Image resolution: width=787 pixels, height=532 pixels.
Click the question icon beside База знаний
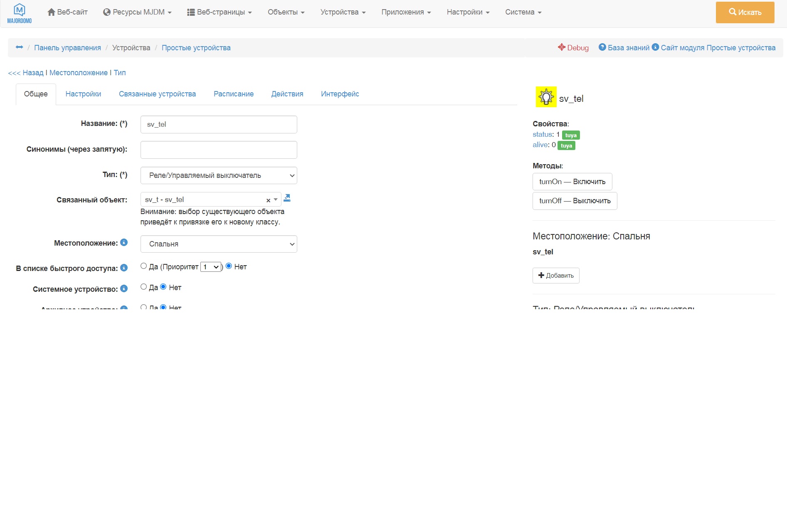click(602, 47)
